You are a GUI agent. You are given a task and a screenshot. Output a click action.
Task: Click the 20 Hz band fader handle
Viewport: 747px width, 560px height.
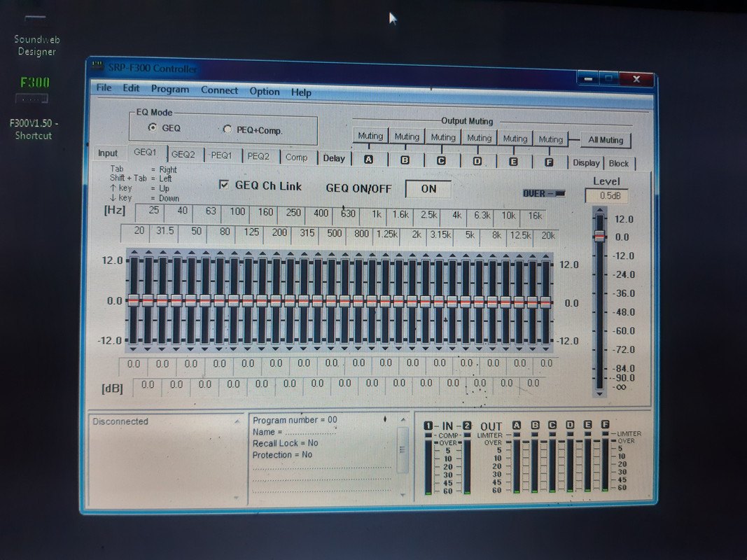click(x=134, y=300)
